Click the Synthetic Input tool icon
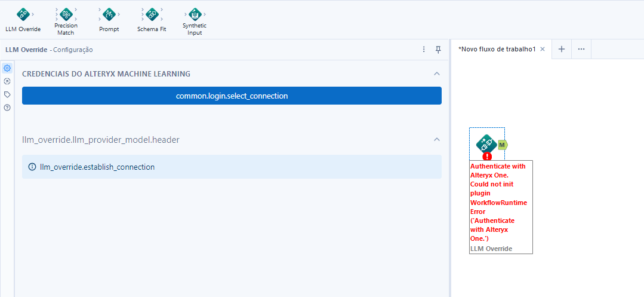Image resolution: width=644 pixels, height=297 pixels. (195, 14)
